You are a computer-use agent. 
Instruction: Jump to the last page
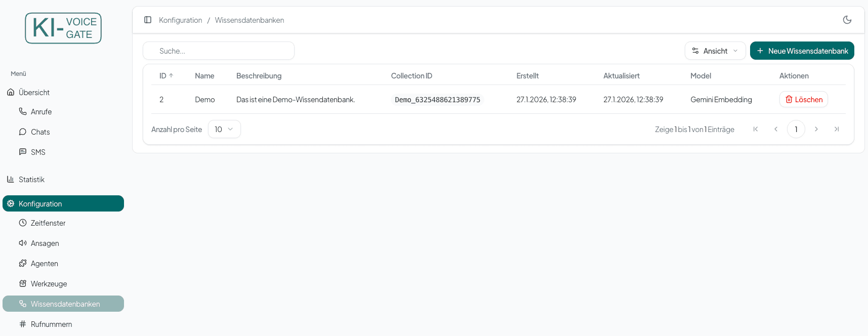tap(837, 129)
